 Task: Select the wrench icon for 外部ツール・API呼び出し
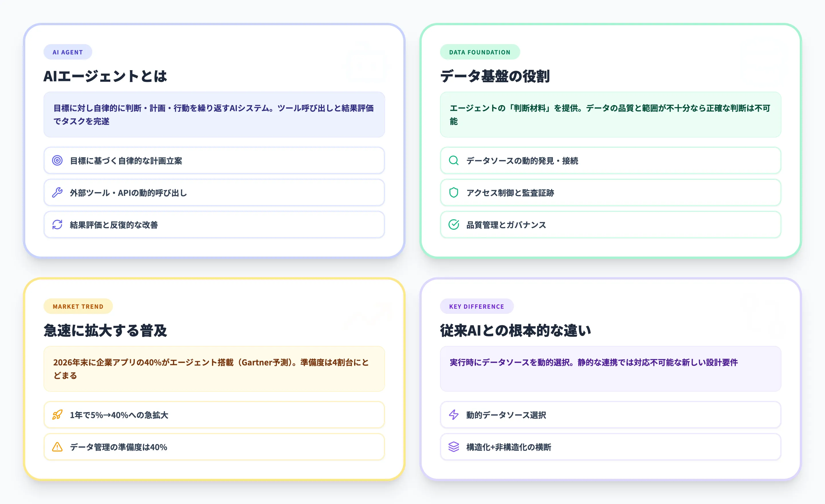pyautogui.click(x=57, y=193)
